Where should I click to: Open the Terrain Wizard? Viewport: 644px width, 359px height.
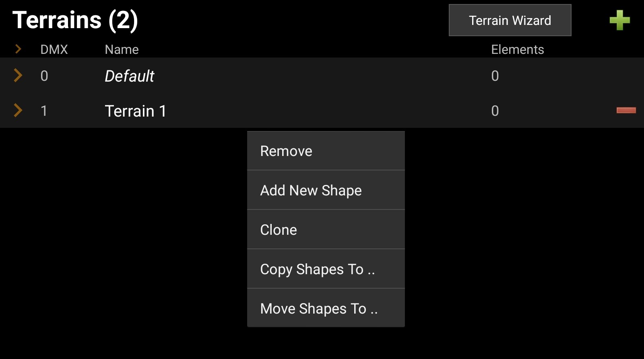[x=510, y=20]
